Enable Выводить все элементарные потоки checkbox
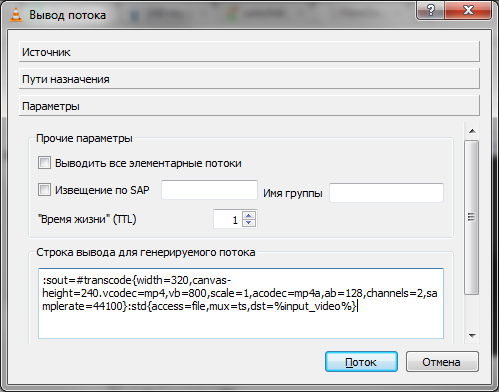The height and width of the screenshot is (392, 499). click(x=44, y=163)
